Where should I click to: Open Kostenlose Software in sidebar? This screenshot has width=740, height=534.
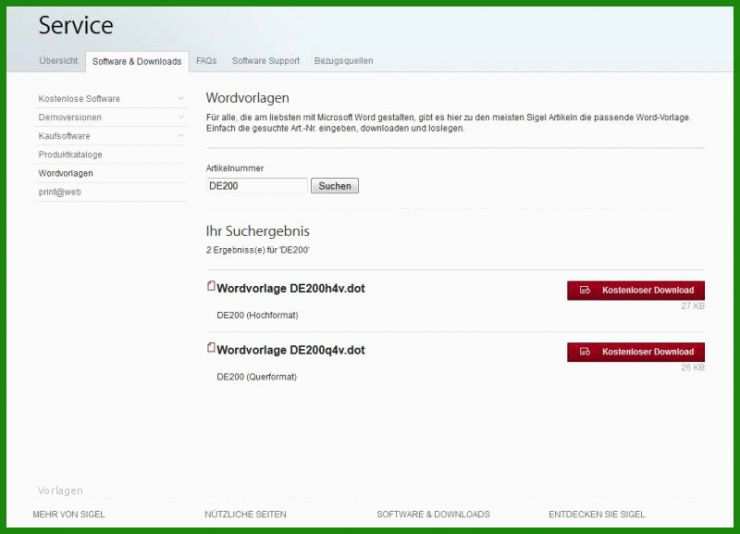coord(79,99)
